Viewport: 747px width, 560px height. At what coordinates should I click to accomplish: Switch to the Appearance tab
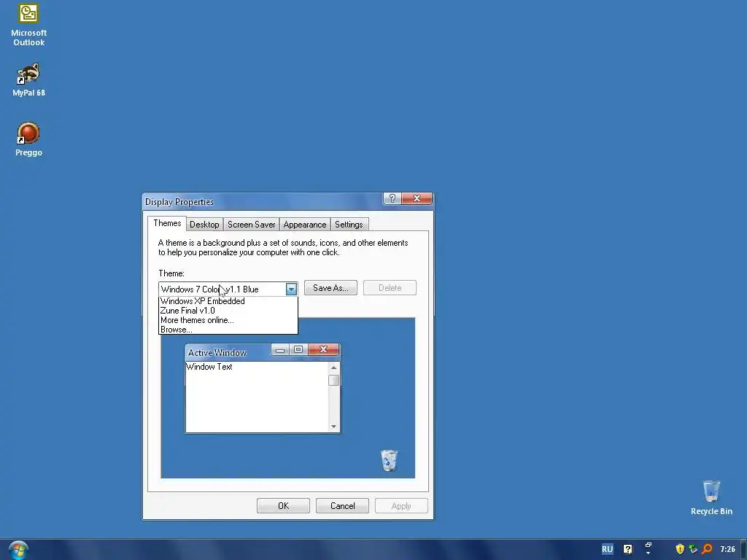pyautogui.click(x=304, y=225)
